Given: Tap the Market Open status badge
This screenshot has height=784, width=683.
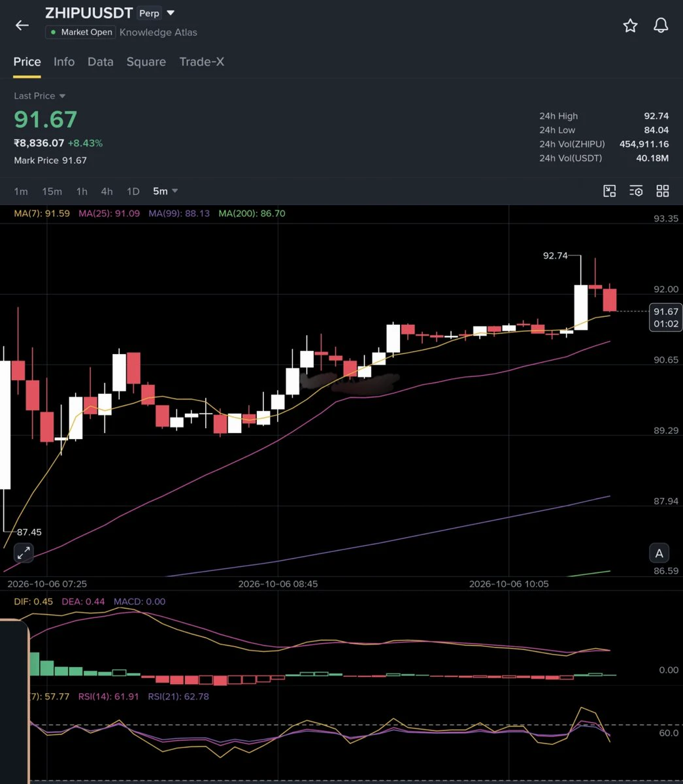Looking at the screenshot, I should pos(80,32).
